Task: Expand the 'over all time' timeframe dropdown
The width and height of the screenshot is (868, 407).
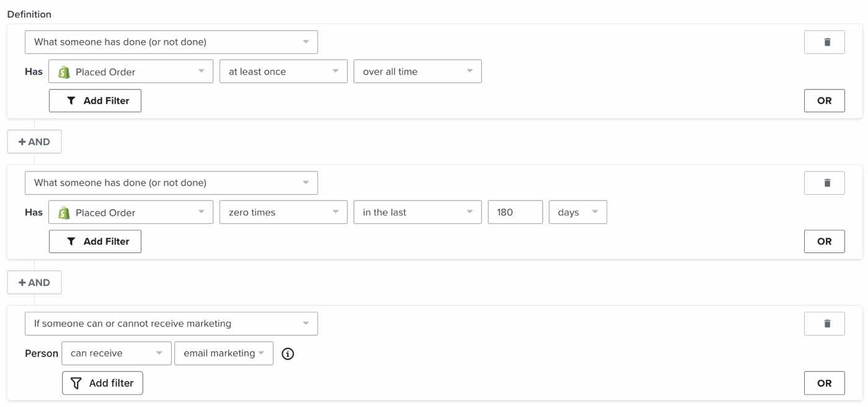Action: [x=417, y=72]
